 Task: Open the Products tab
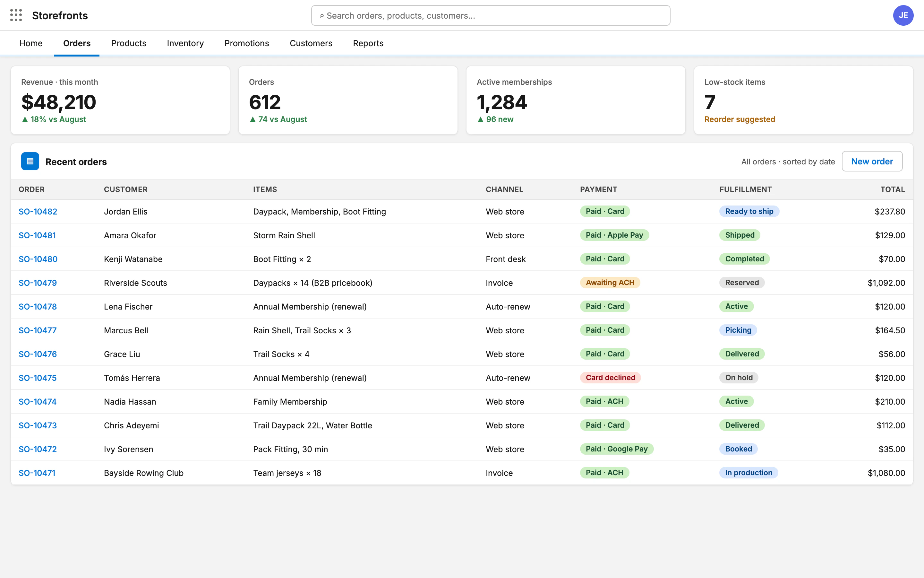pyautogui.click(x=129, y=43)
